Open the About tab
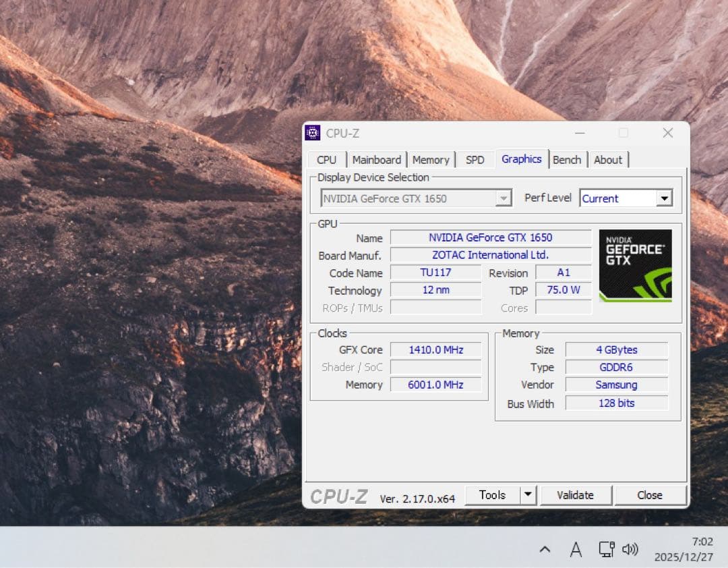The width and height of the screenshot is (728, 568). click(x=608, y=159)
